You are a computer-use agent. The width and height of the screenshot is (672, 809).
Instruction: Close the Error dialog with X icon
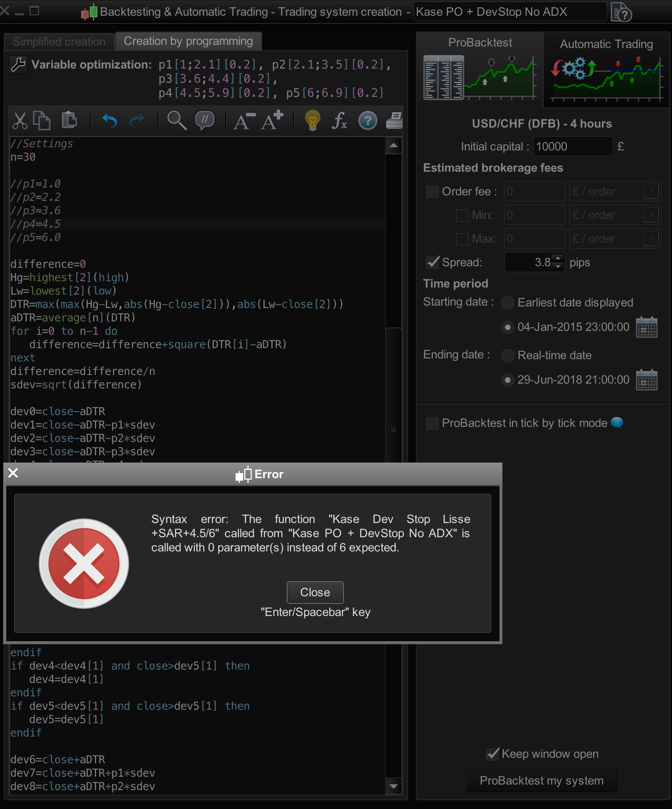13,473
